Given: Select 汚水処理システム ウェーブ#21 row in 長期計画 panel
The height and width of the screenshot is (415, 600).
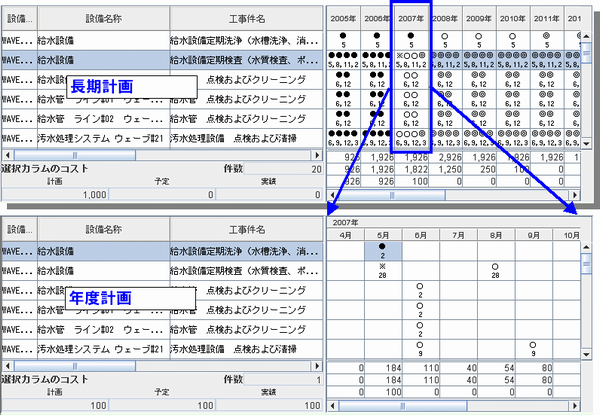Looking at the screenshot, I should click(162, 138).
